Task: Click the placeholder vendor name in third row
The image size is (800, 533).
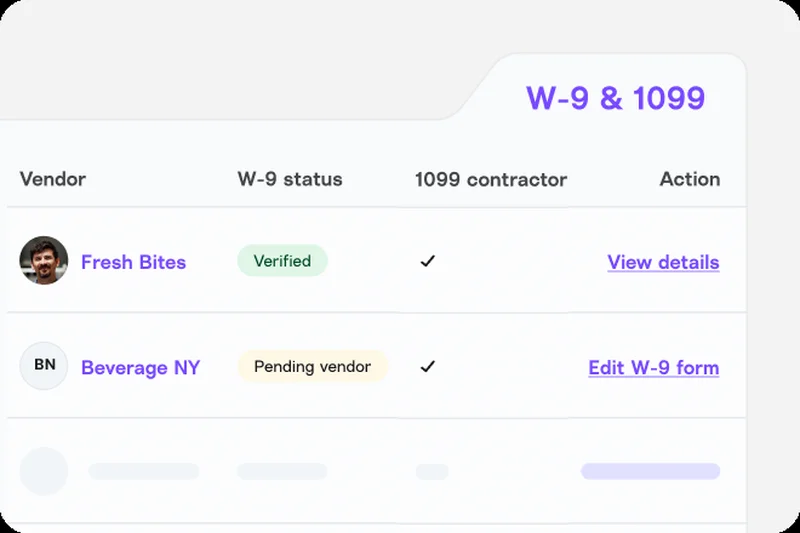Action: 143,471
